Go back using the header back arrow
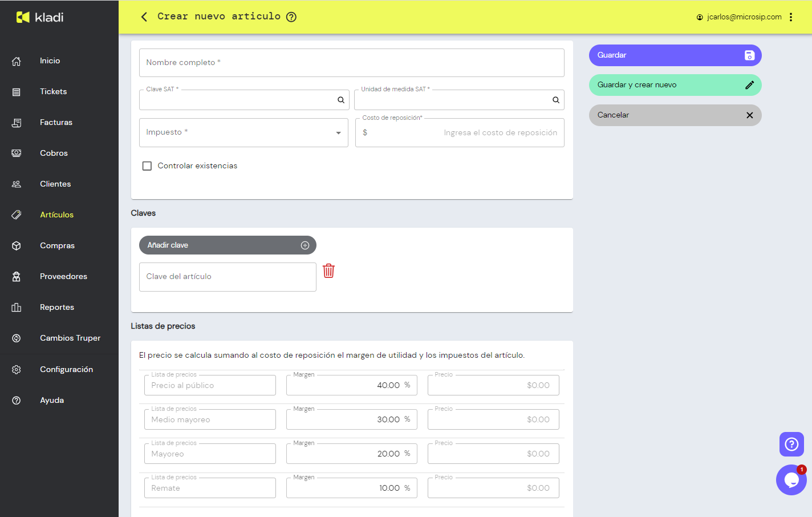The width and height of the screenshot is (812, 517). 144,17
